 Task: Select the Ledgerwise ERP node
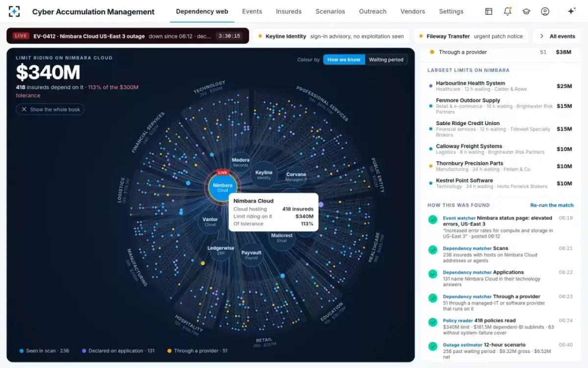[220, 250]
